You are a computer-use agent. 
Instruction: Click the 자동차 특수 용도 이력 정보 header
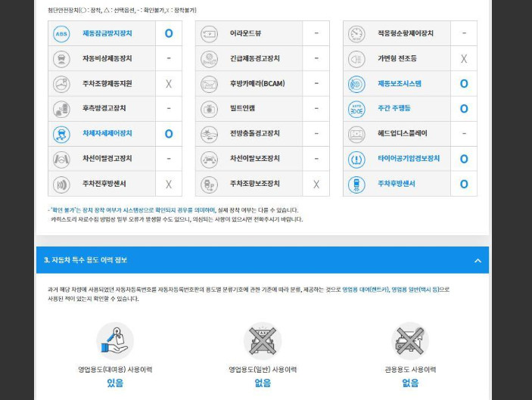[x=86, y=260]
